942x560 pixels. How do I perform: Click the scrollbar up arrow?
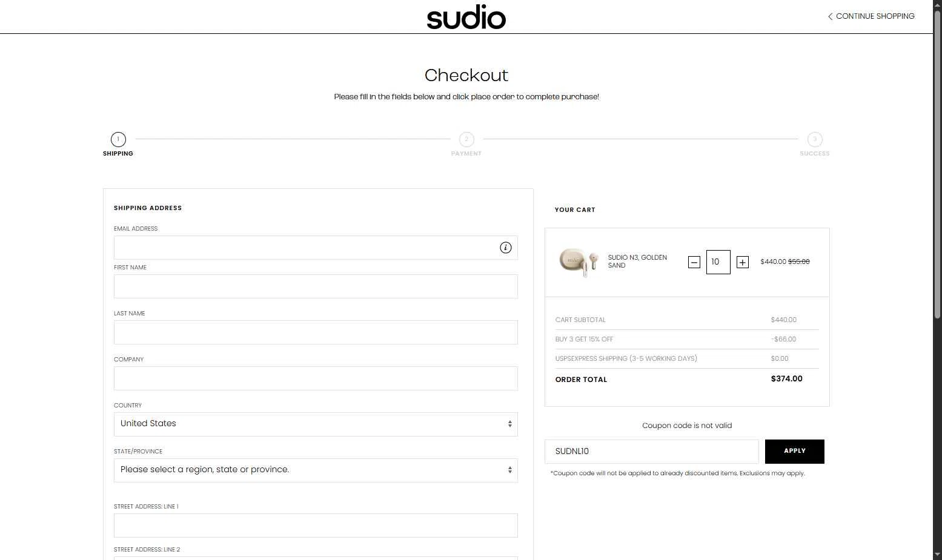point(937,5)
